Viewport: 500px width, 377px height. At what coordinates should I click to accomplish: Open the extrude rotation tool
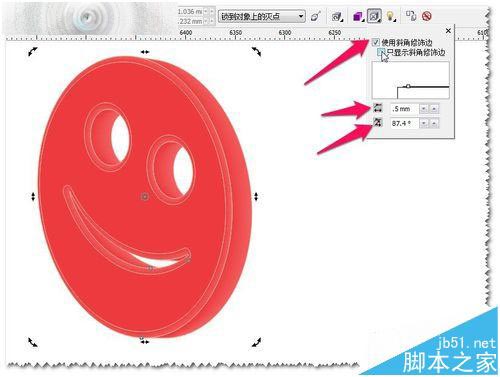point(337,16)
